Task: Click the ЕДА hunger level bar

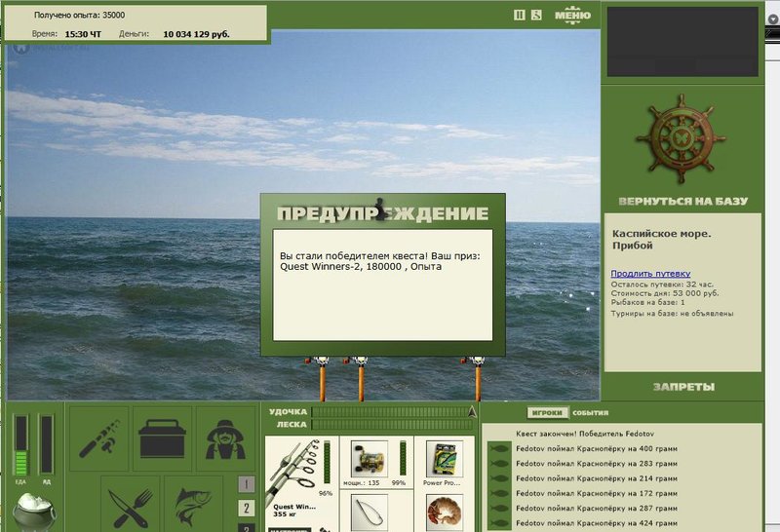Action: [21, 445]
